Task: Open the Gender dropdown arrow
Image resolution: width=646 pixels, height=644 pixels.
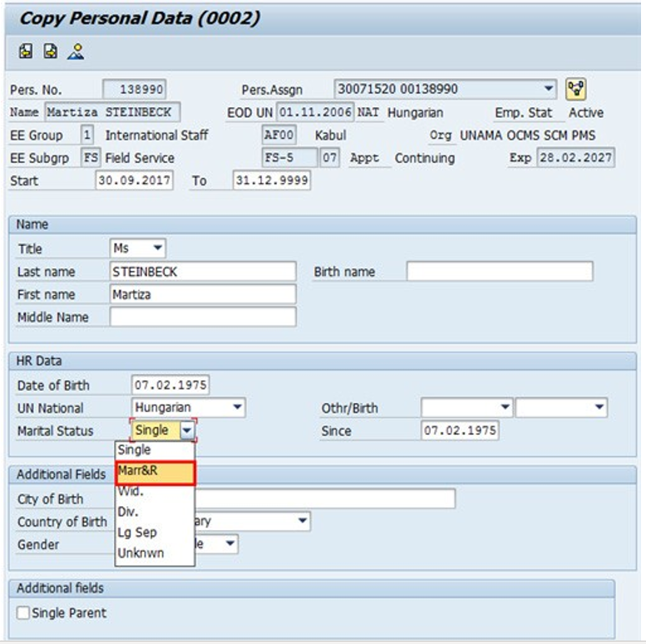Action: [x=230, y=543]
